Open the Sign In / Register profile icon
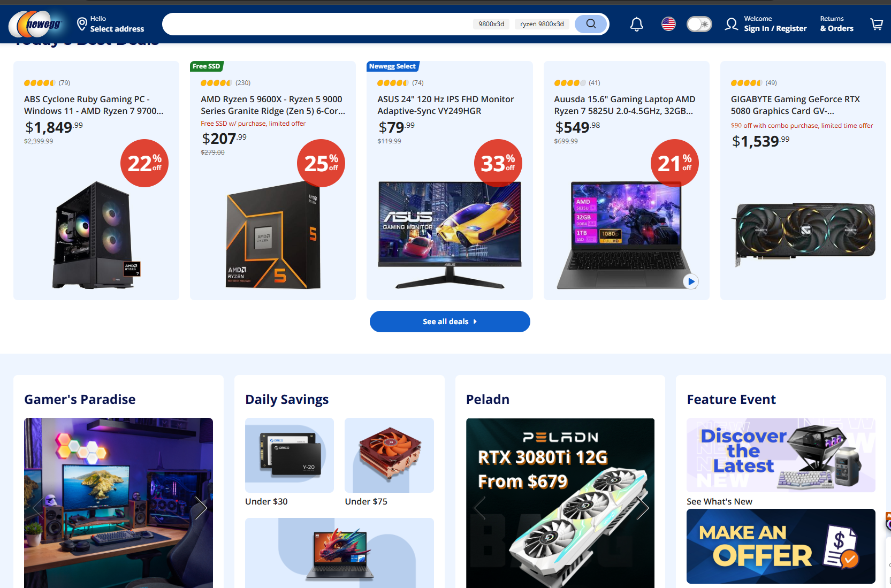Screen dimensions: 891x588 click(731, 24)
